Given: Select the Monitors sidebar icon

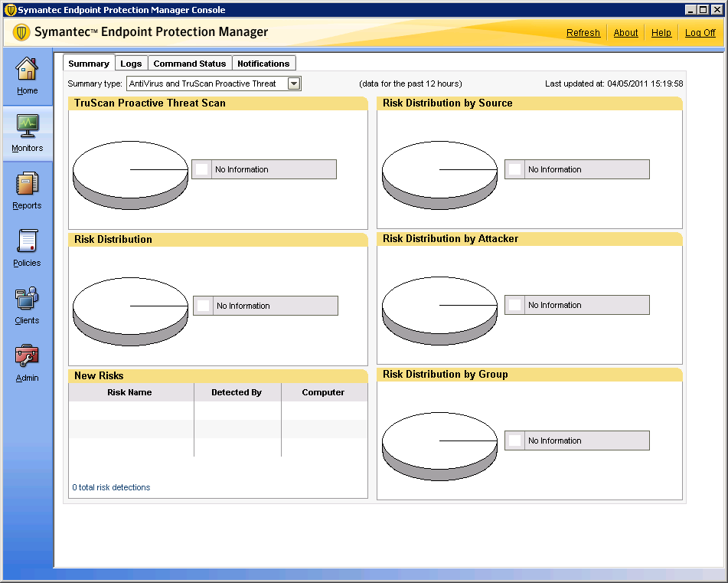Looking at the screenshot, I should coord(27,125).
